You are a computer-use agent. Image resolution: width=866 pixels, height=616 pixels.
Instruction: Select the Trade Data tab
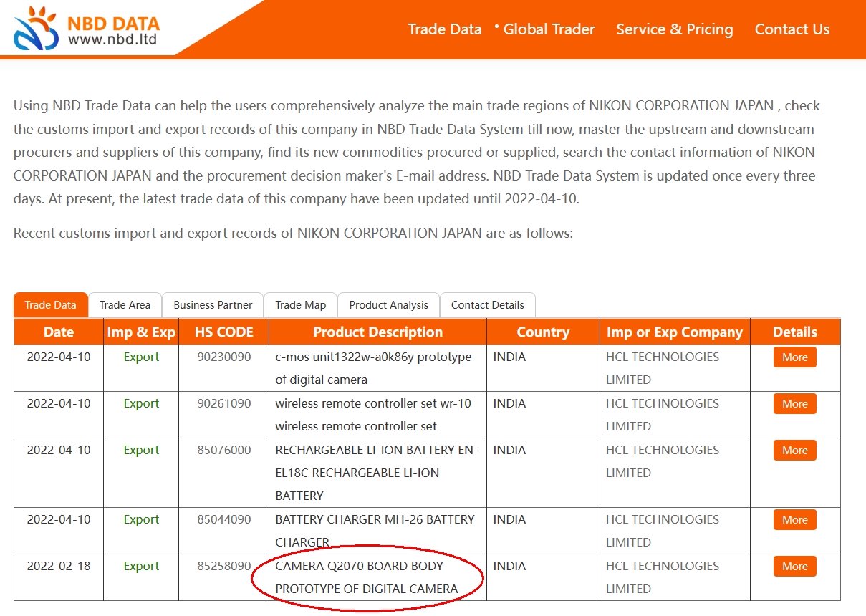tap(50, 305)
